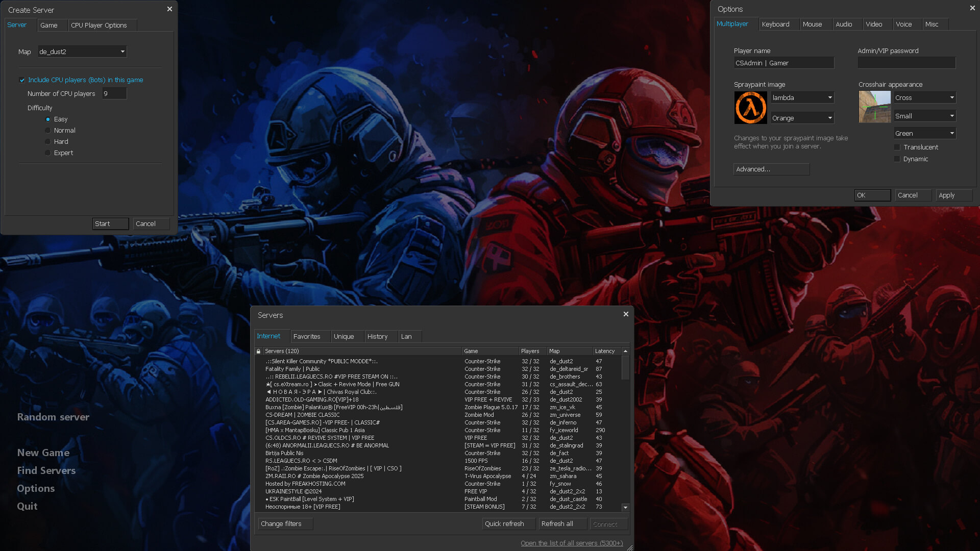Screen dimensions: 980x551
Task: Open the Map dropdown showing de_dust2
Action: 82,52
